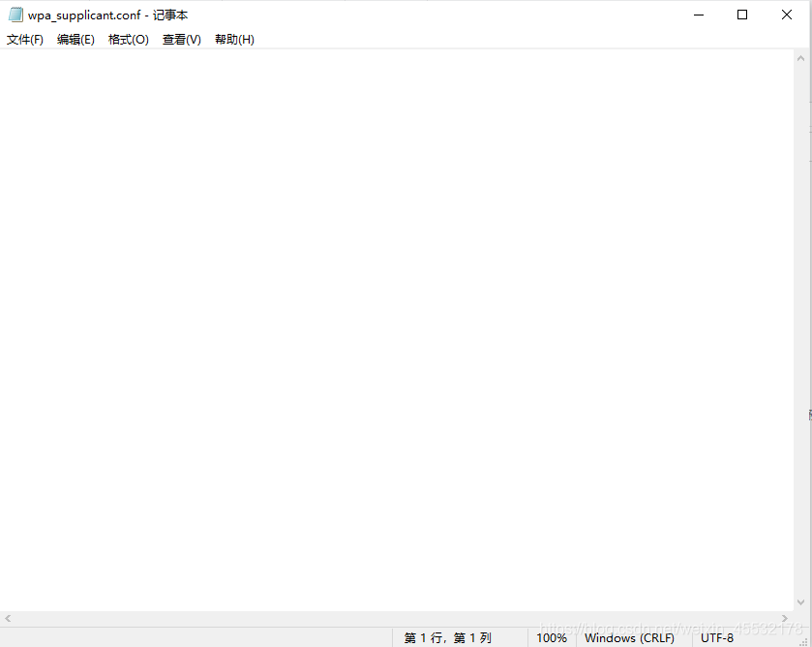This screenshot has width=812, height=647.
Task: Click the window resize grip corner
Action: click(x=805, y=641)
